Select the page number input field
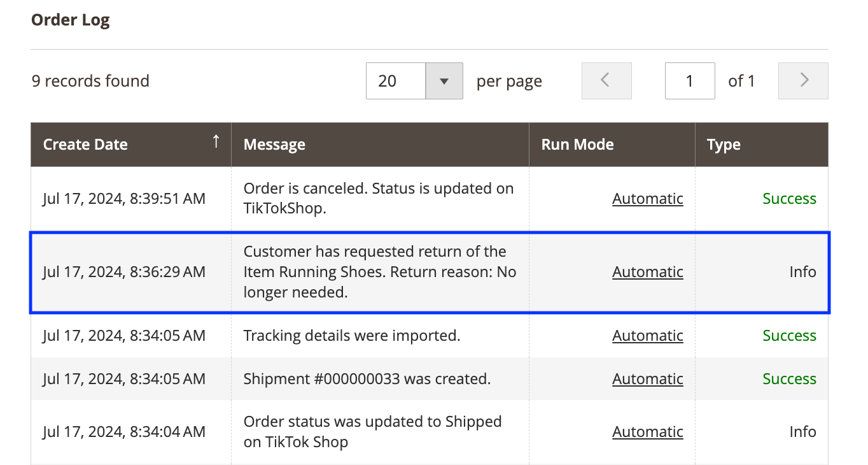The height and width of the screenshot is (465, 868). point(690,81)
